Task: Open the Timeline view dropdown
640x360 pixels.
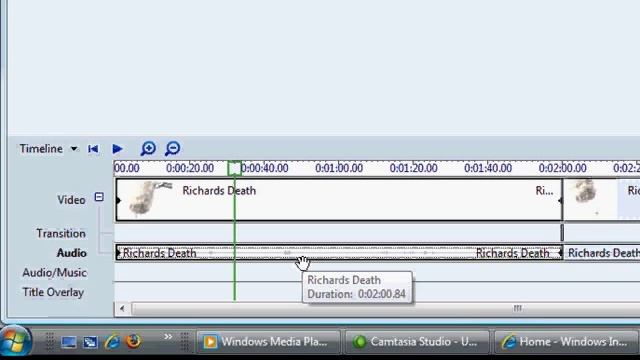Action: click(74, 149)
